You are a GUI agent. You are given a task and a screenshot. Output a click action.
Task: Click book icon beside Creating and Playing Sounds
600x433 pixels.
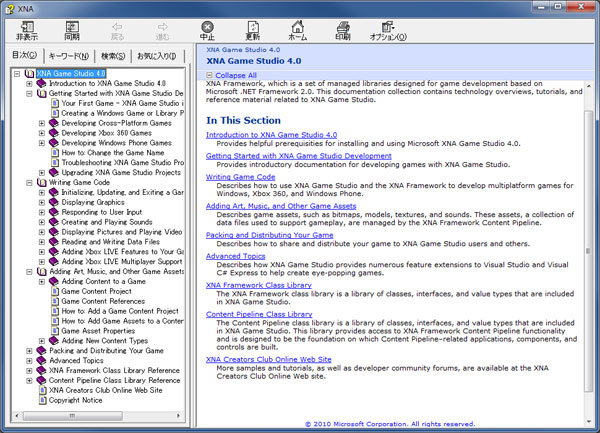54,222
